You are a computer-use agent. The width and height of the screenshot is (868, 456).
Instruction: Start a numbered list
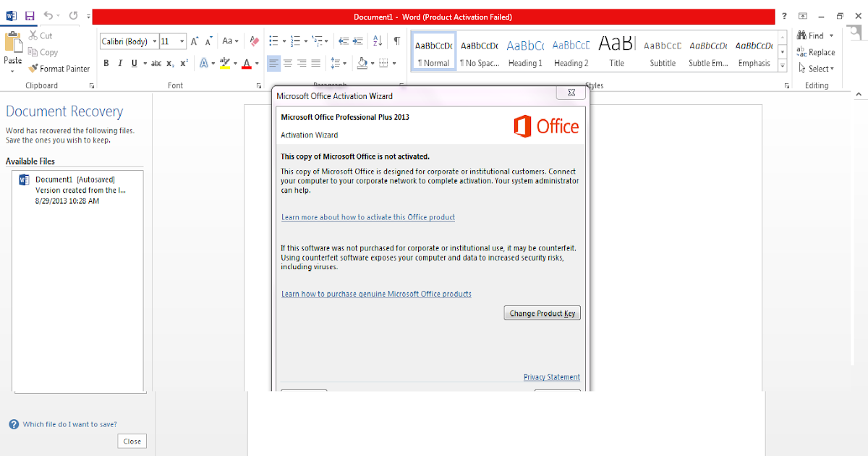pos(297,41)
